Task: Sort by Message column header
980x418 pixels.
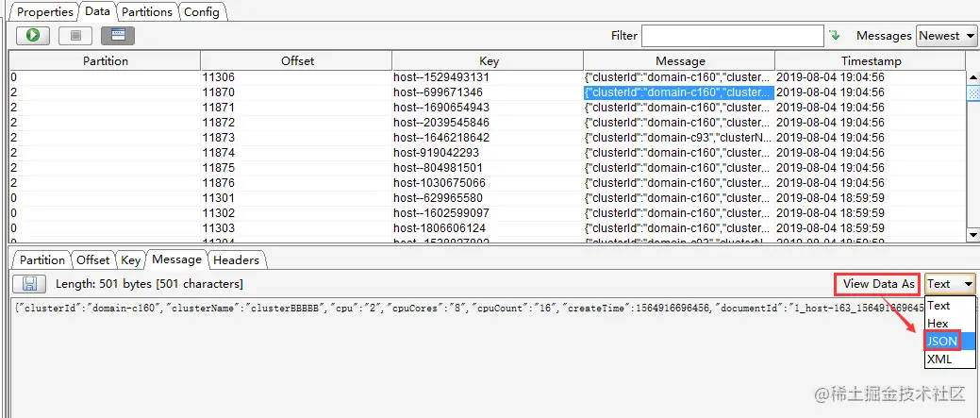Action: tap(679, 61)
